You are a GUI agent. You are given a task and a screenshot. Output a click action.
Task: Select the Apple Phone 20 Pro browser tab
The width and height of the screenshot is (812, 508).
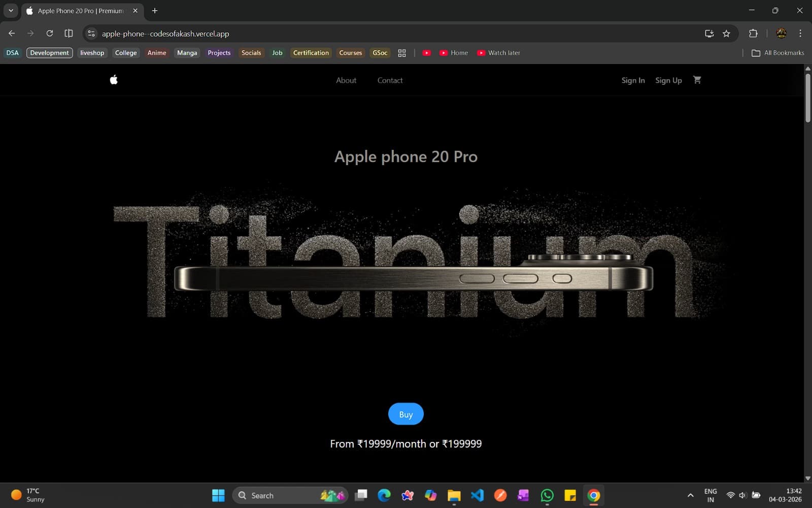click(x=82, y=11)
